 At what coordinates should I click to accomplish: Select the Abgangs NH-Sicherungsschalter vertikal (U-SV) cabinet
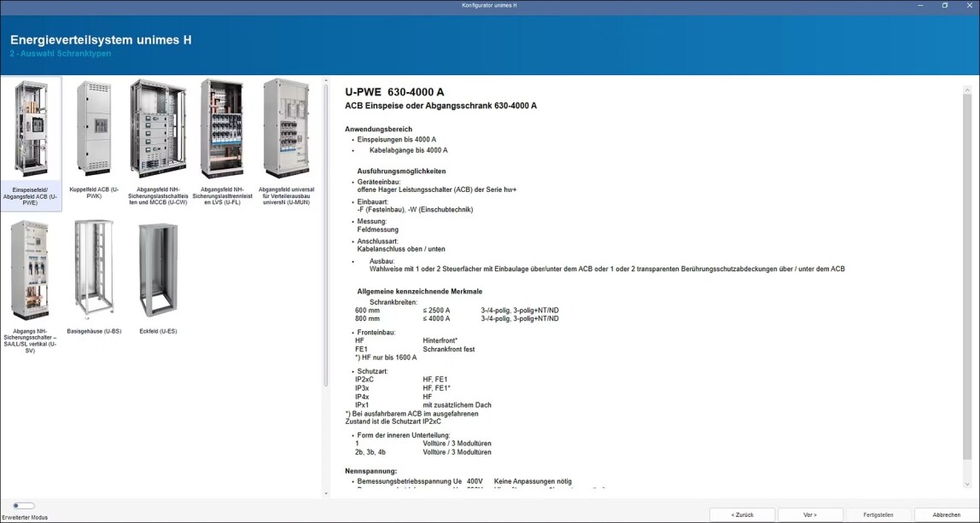tap(31, 270)
